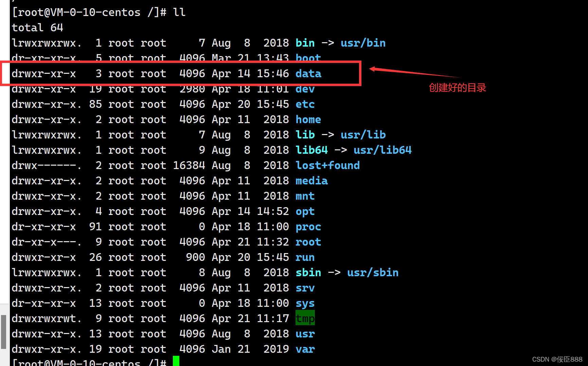Click the 'usr/lib' link target
Viewport: 588px width, 366px height.
pyautogui.click(x=363, y=135)
